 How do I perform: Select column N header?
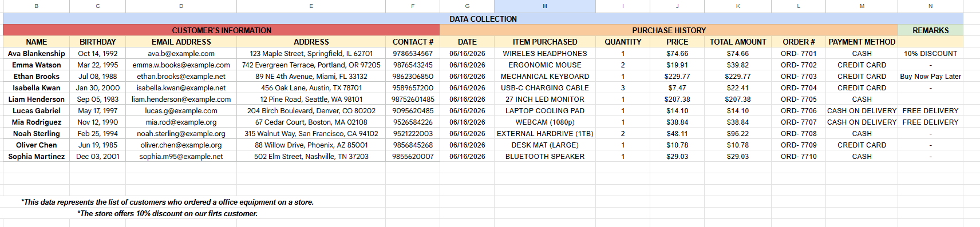pos(930,6)
